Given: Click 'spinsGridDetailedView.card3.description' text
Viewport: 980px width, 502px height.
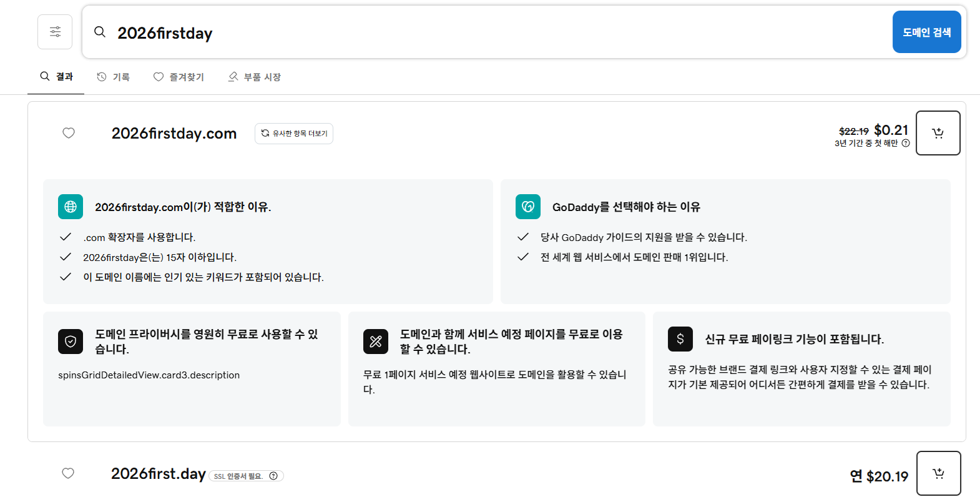Looking at the screenshot, I should [x=149, y=375].
